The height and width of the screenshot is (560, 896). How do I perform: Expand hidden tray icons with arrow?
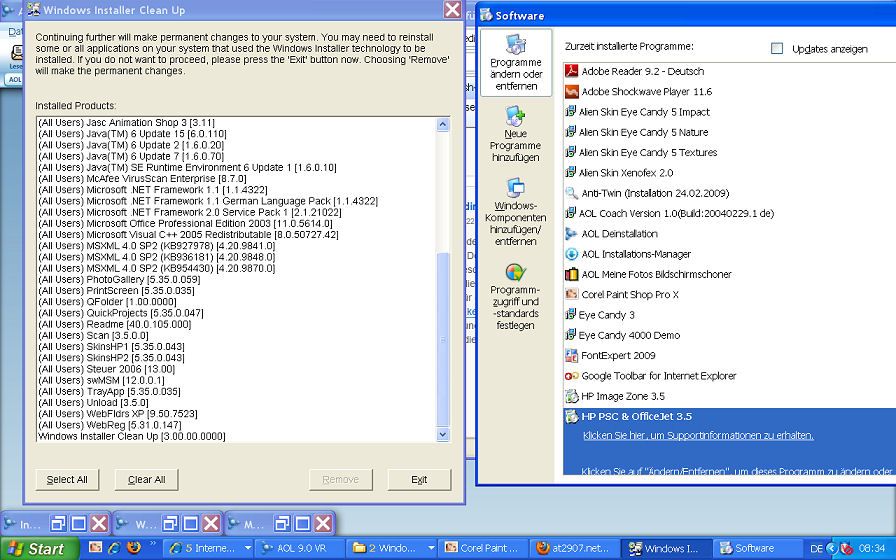[832, 549]
